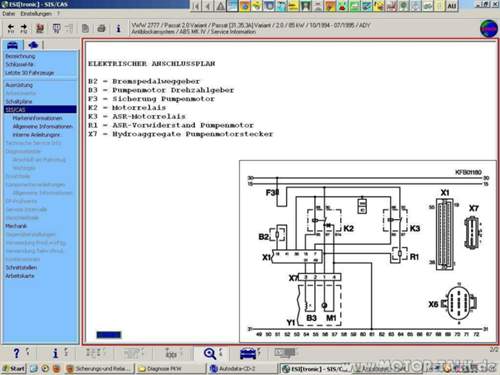Click the info 'i' icon in top toolbar
The width and height of the screenshot is (500, 375).
pyautogui.click(x=118, y=28)
